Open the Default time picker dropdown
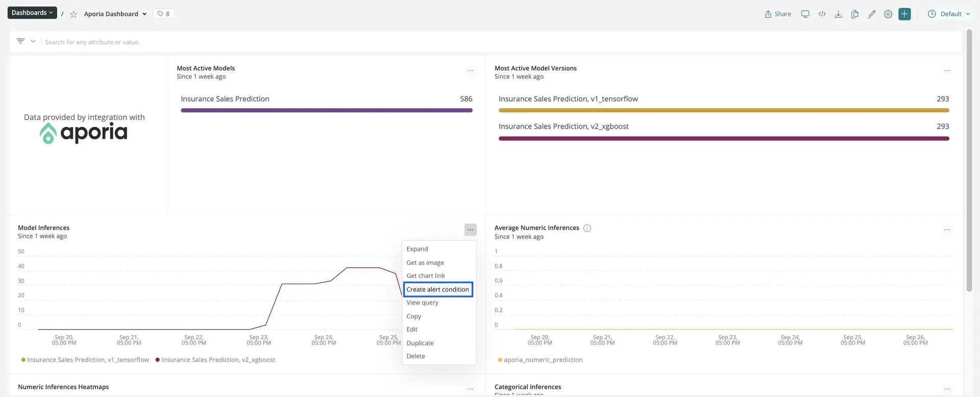This screenshot has width=980, height=397. click(948, 14)
